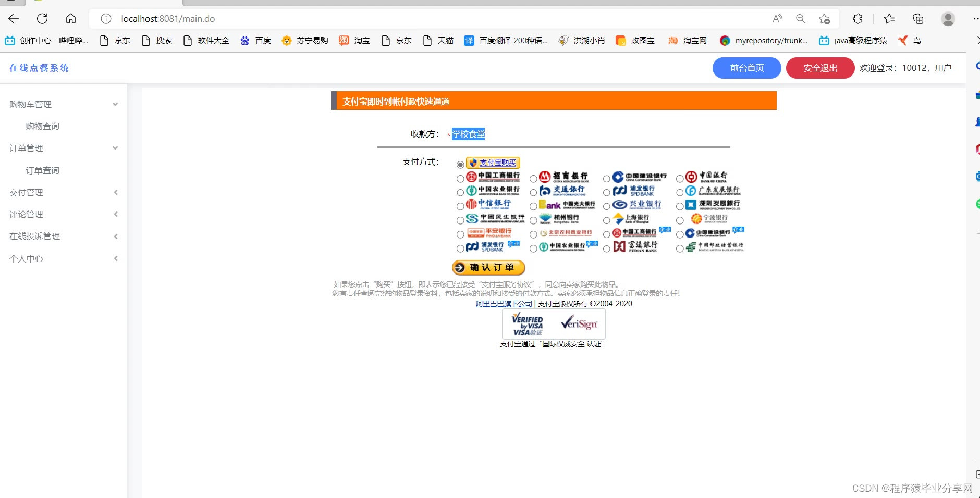980x498 pixels.
Task: Open the browser home page icon
Action: click(71, 19)
